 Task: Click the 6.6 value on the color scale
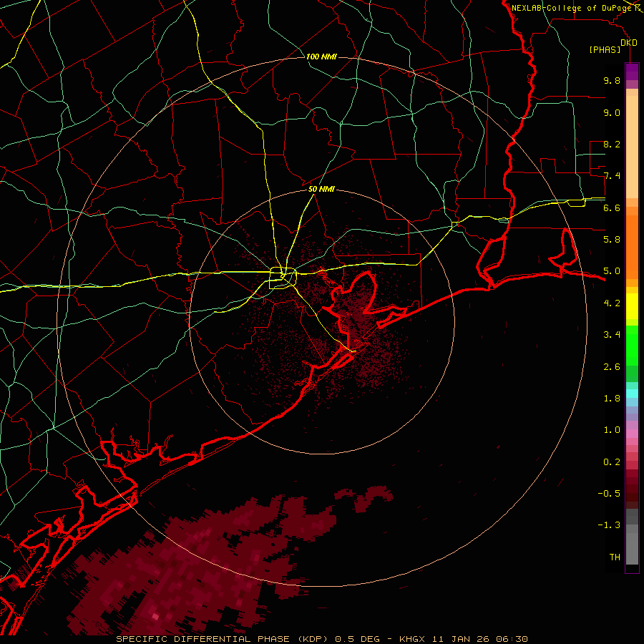(612, 208)
